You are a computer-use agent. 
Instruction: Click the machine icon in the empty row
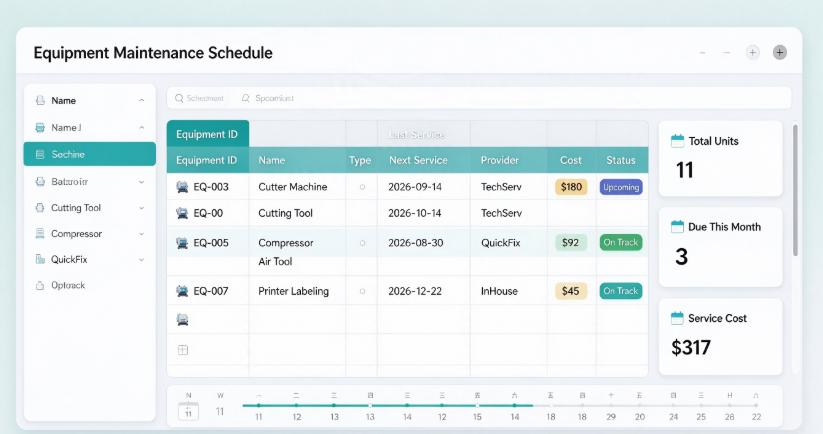(182, 320)
